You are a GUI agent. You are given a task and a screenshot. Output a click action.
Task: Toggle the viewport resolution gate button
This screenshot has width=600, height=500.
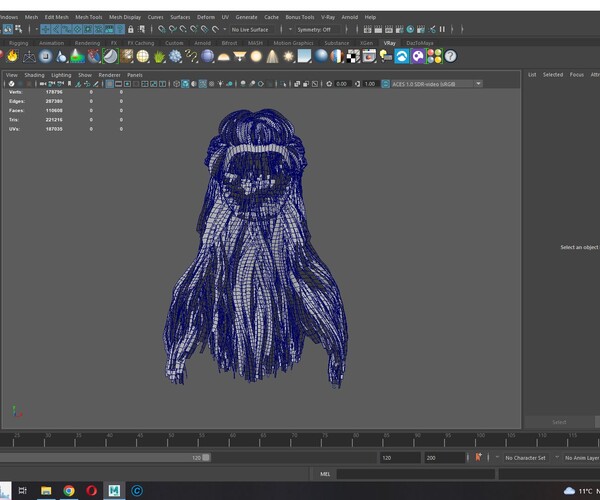pos(127,84)
